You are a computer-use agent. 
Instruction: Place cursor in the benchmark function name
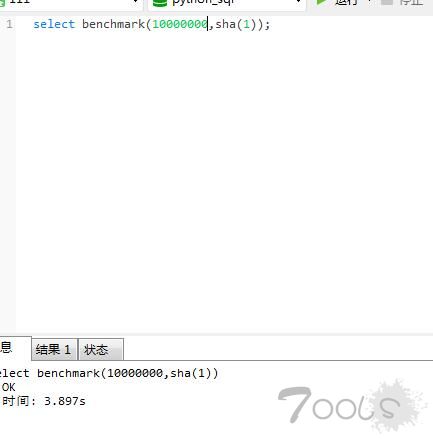tap(113, 24)
